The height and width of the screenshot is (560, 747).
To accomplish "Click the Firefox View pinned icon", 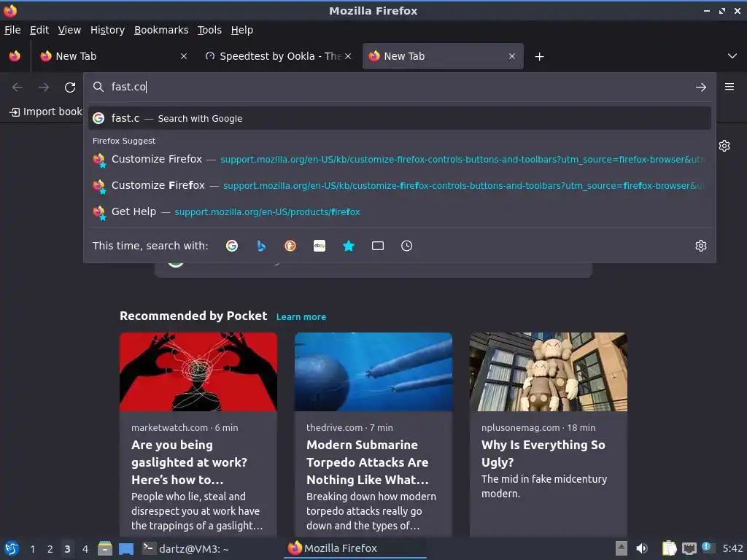I will pyautogui.click(x=15, y=56).
